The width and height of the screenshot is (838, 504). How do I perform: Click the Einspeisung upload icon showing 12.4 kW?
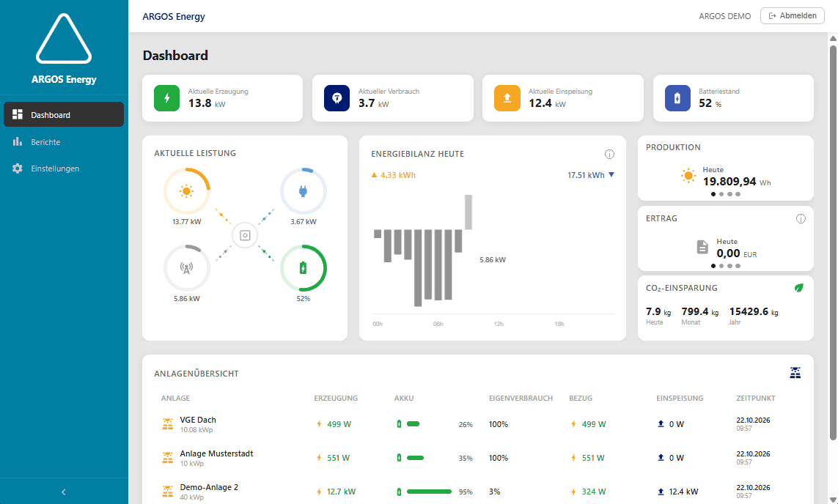[x=661, y=492]
